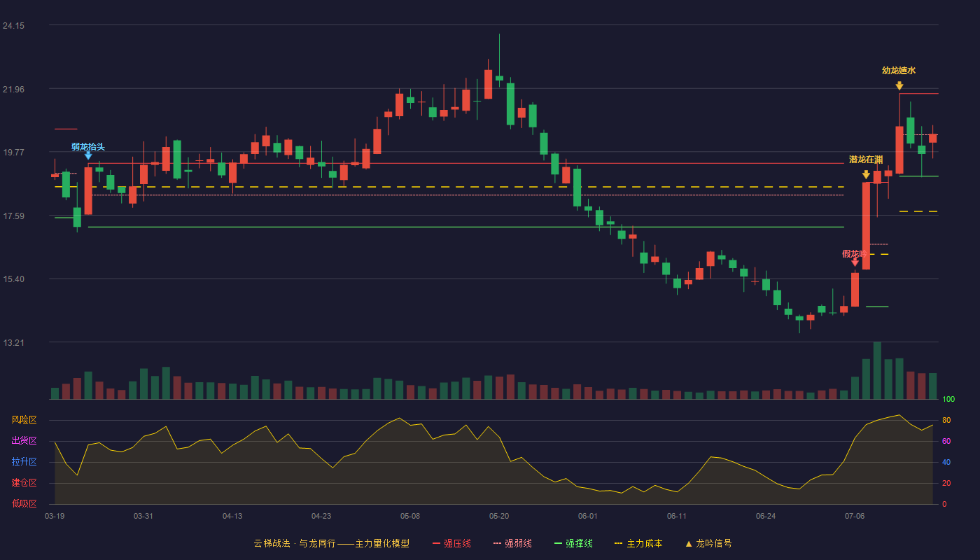Select the 建仓区 zone label
The height and width of the screenshot is (560, 980).
point(24,483)
